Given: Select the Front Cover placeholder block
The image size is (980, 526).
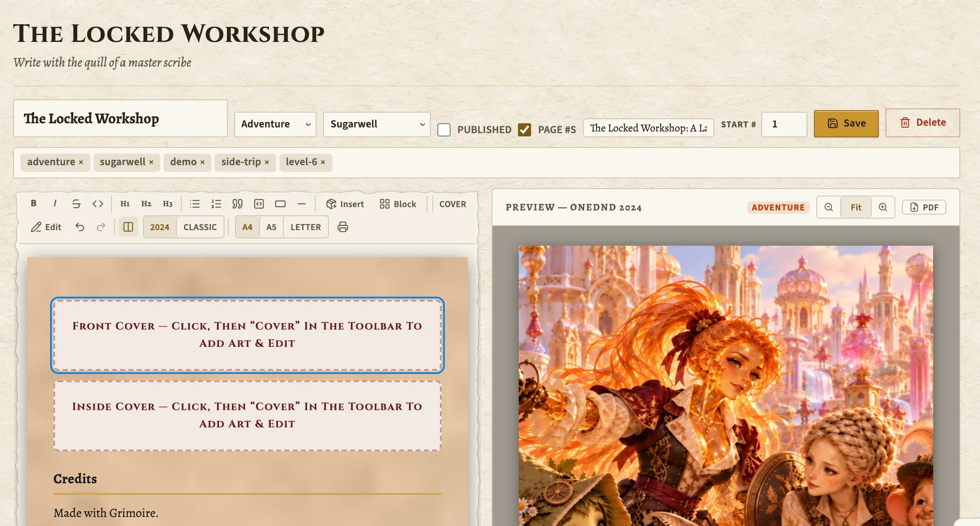Looking at the screenshot, I should pyautogui.click(x=247, y=335).
